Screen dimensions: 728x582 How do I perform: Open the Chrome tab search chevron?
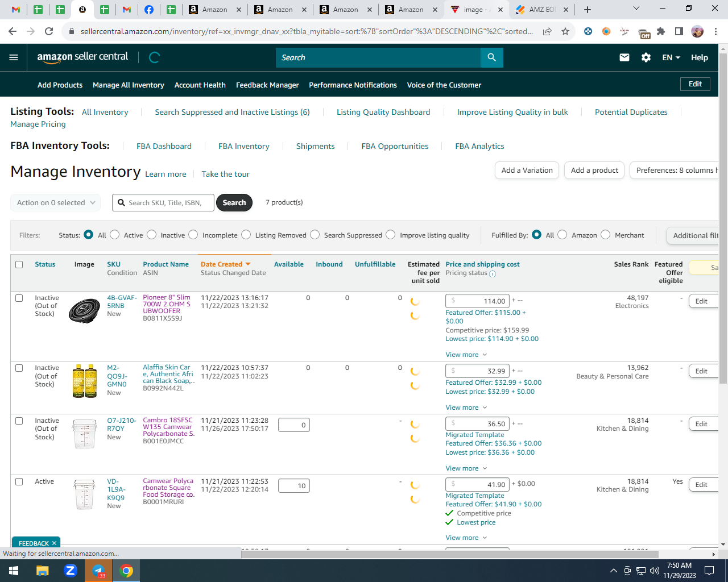pos(636,9)
